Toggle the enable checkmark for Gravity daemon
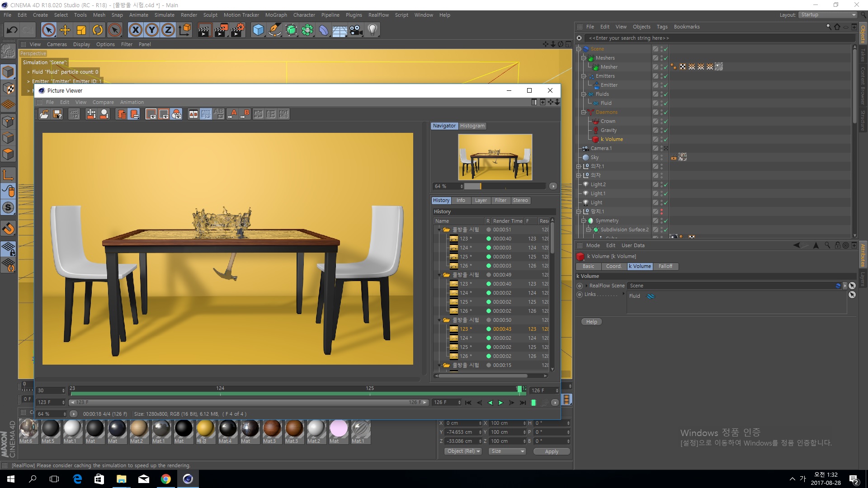 tap(666, 130)
